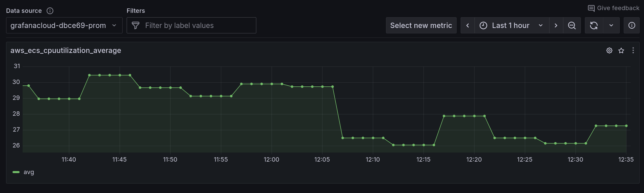Click the Select new metric button

421,26
